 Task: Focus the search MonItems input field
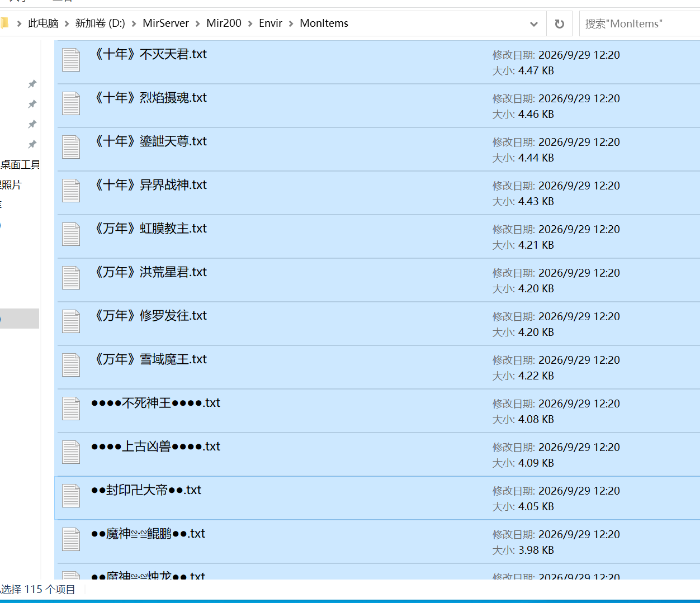(x=640, y=23)
